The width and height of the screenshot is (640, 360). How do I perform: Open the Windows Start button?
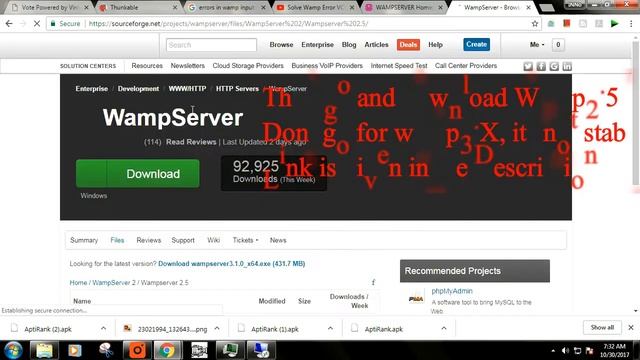[13, 350]
